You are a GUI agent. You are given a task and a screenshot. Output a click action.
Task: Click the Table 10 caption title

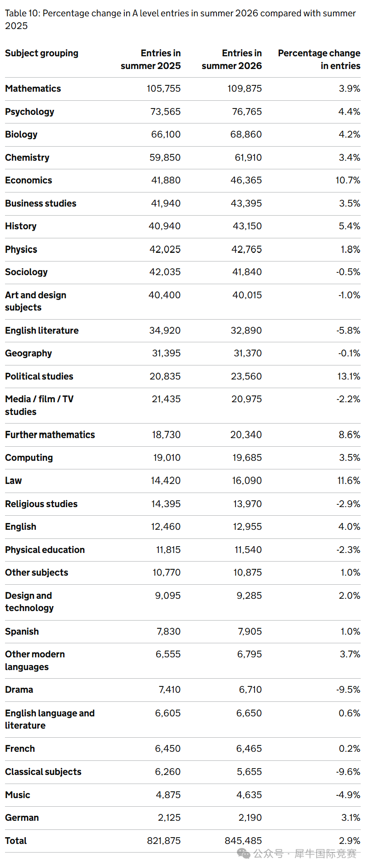pos(181,20)
